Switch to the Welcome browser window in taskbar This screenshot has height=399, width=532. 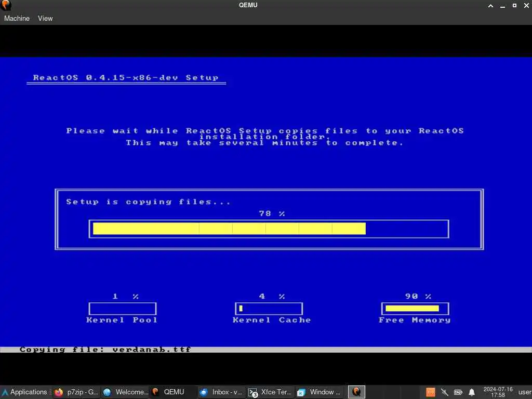[126, 392]
